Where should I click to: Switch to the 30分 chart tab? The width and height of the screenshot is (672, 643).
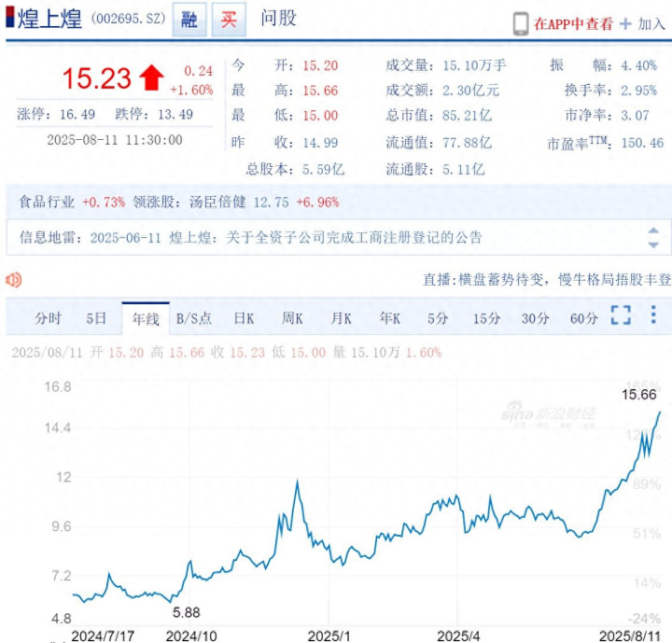pos(536,318)
